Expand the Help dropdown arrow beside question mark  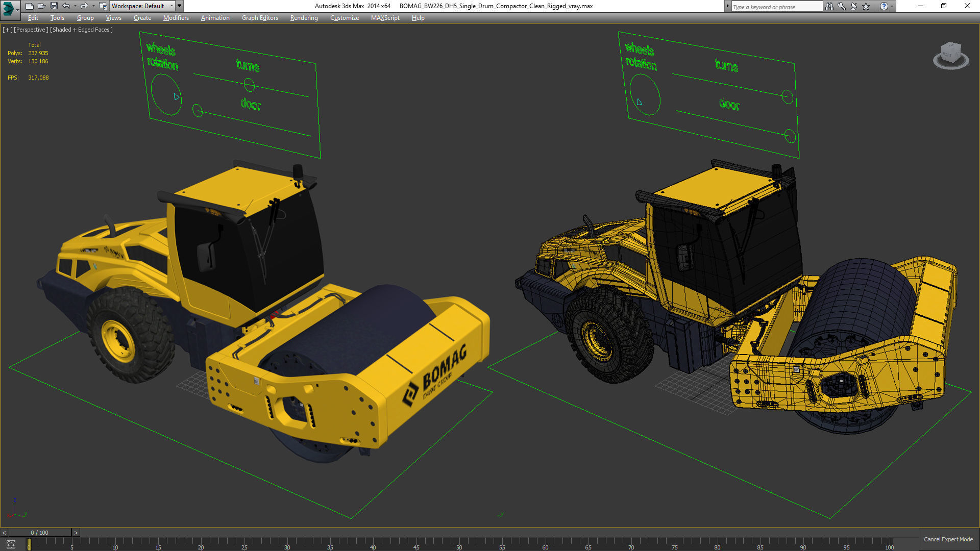(x=892, y=6)
